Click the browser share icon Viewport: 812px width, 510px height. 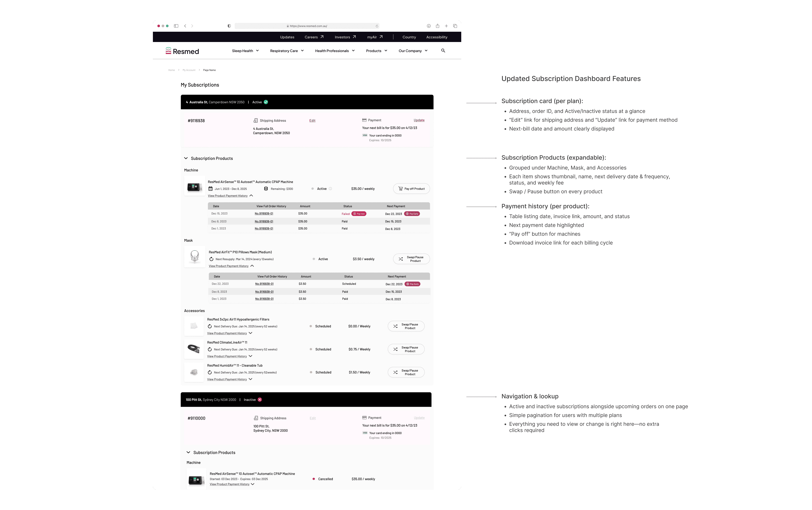pyautogui.click(x=437, y=26)
